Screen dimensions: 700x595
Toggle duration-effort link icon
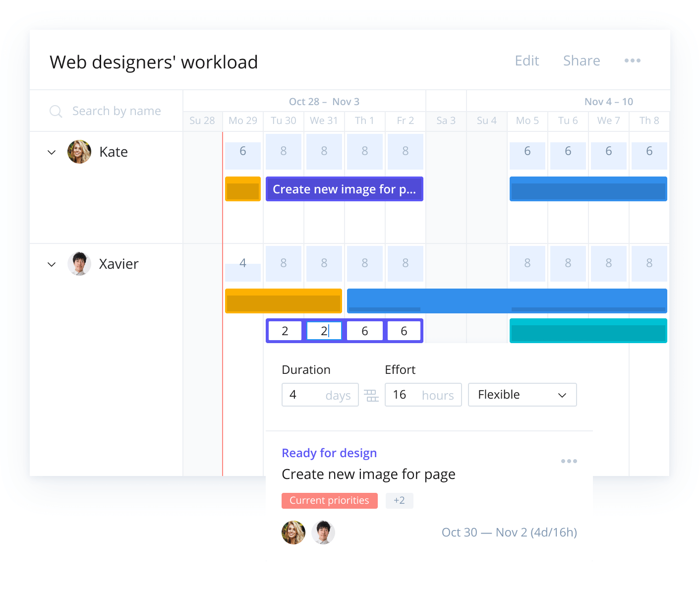(x=371, y=395)
